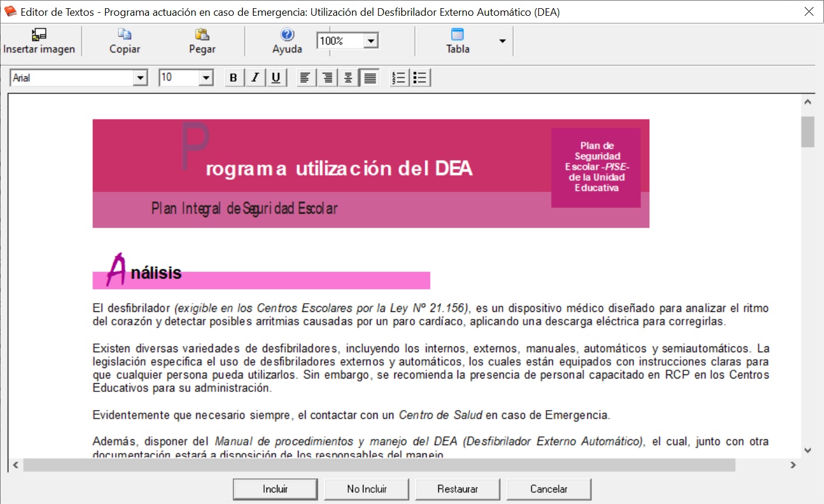Click paragraph starting 'Además, disponer del'
This screenshot has width=824, height=504.
[431, 448]
